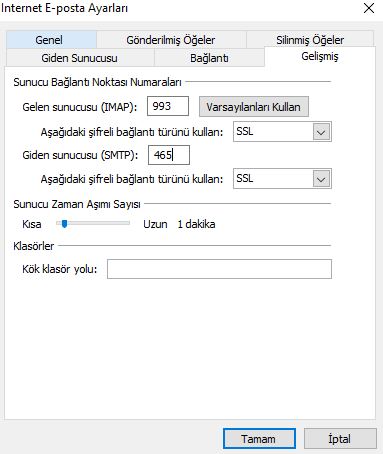Open the Silinmiş Öğeler tab
Screen dimensions: 383x454
310,40
